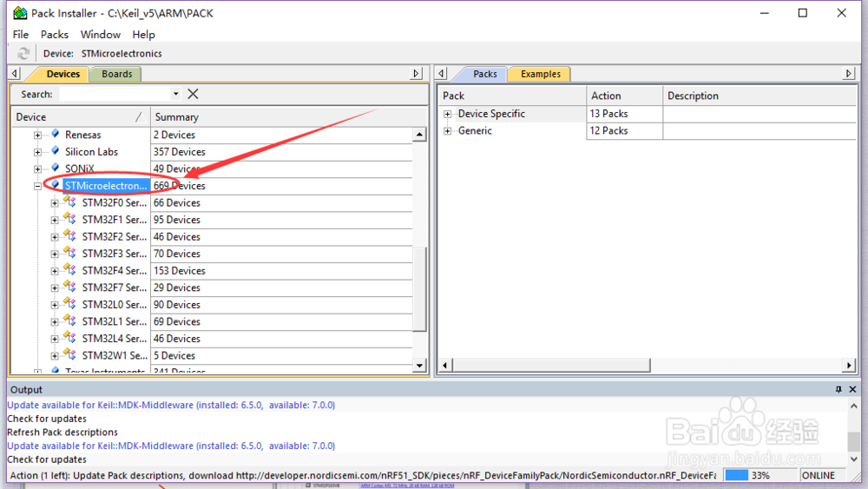Expand the STM32F4 Series node
This screenshot has height=489, width=868.
tap(55, 271)
